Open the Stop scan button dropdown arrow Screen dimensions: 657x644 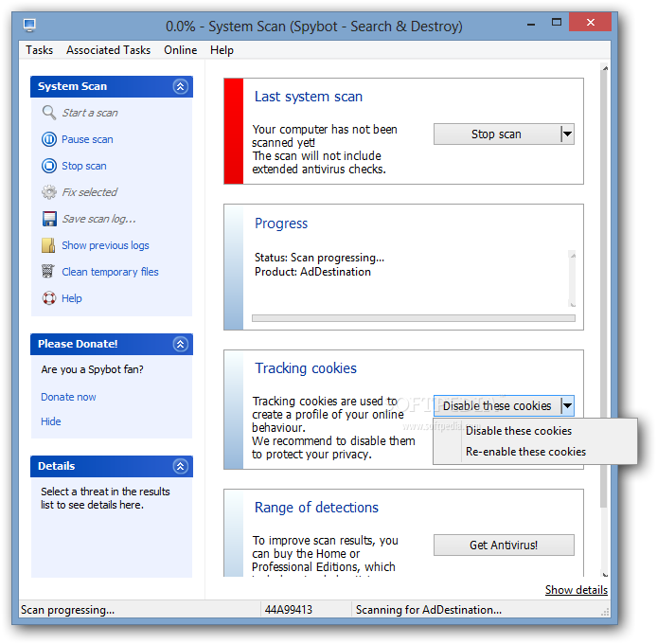click(567, 134)
